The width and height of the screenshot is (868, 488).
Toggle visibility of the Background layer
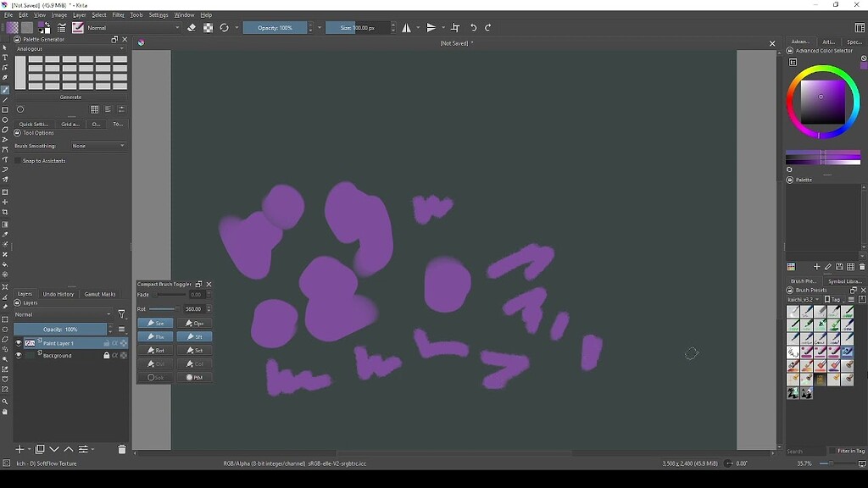[x=19, y=356]
